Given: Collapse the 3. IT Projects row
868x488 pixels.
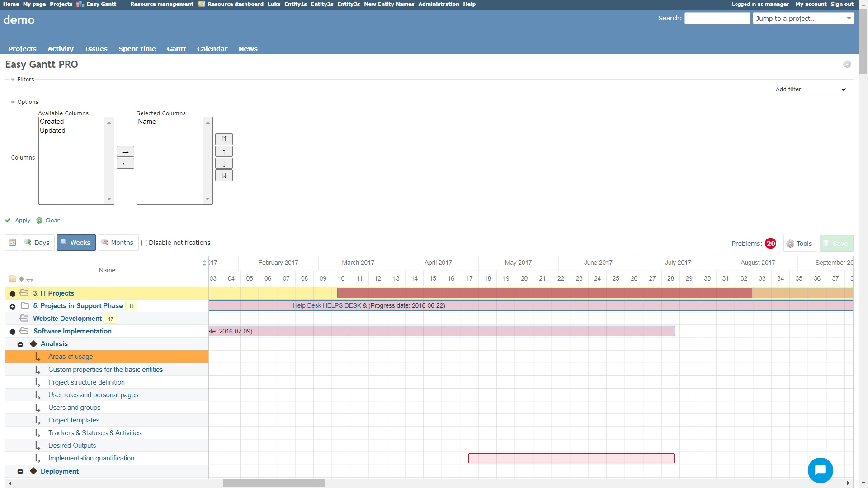Looking at the screenshot, I should coord(13,294).
